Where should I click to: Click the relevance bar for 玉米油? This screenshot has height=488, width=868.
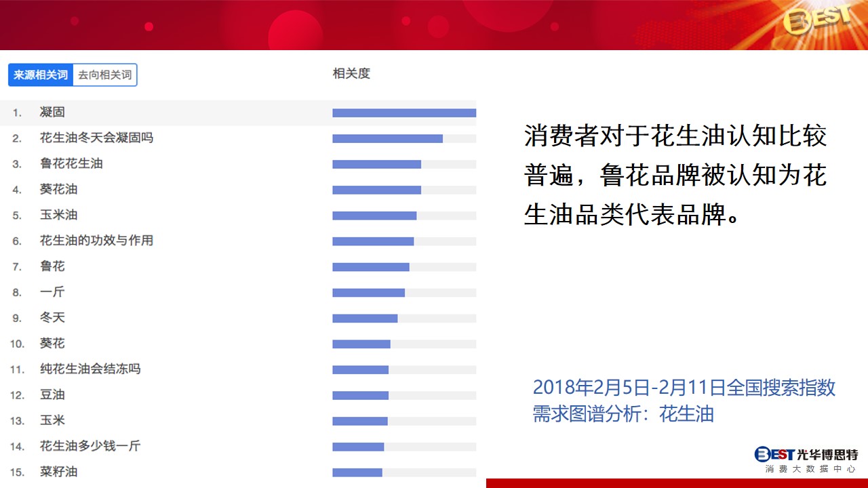pyautogui.click(x=404, y=216)
